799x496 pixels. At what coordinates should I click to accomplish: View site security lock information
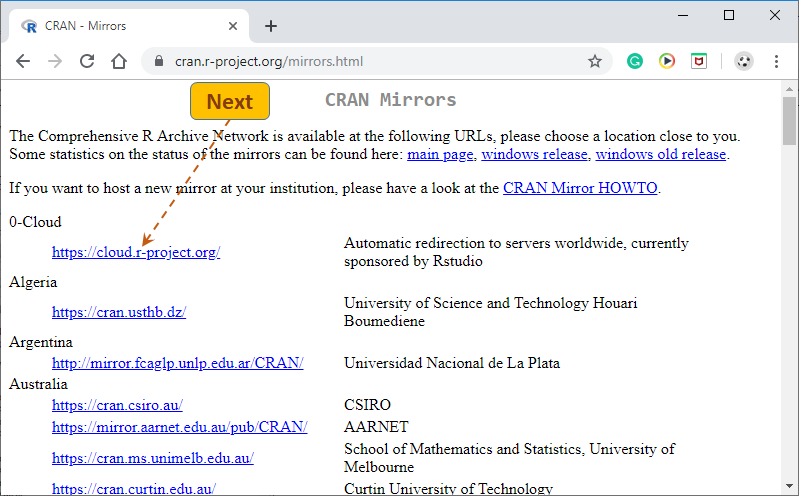pyautogui.click(x=159, y=61)
